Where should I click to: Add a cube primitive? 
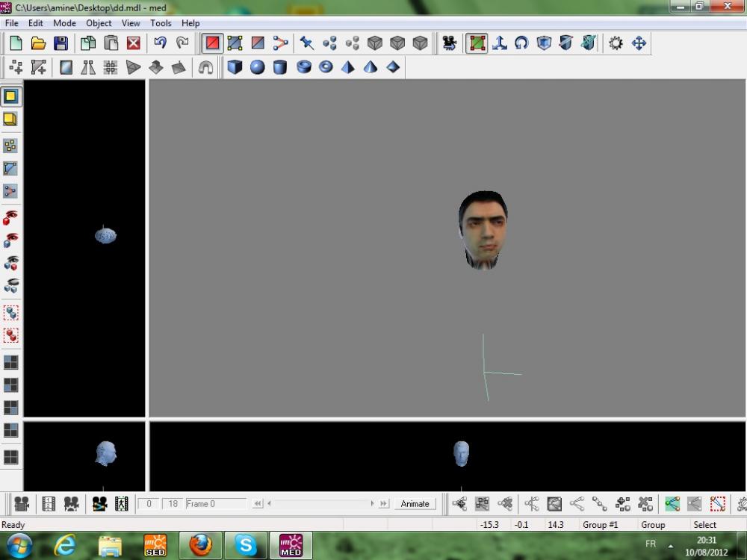[235, 67]
